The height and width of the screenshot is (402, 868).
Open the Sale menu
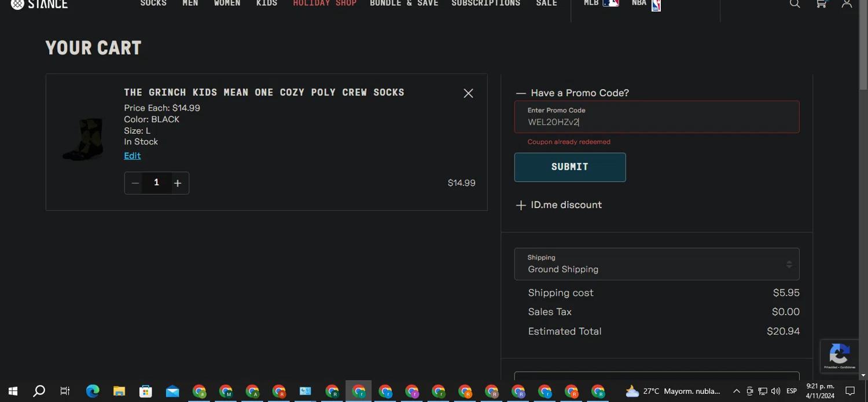point(546,3)
